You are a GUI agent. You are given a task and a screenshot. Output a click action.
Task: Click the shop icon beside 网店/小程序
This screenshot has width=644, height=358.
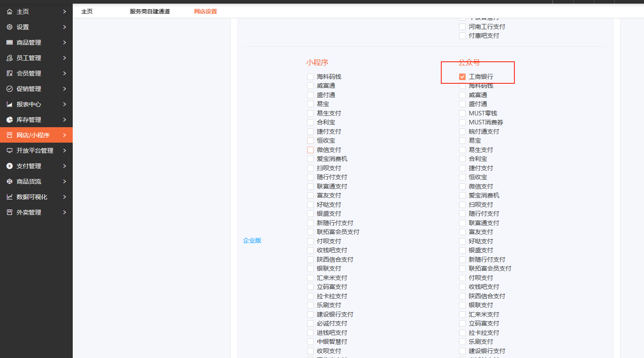(x=9, y=135)
